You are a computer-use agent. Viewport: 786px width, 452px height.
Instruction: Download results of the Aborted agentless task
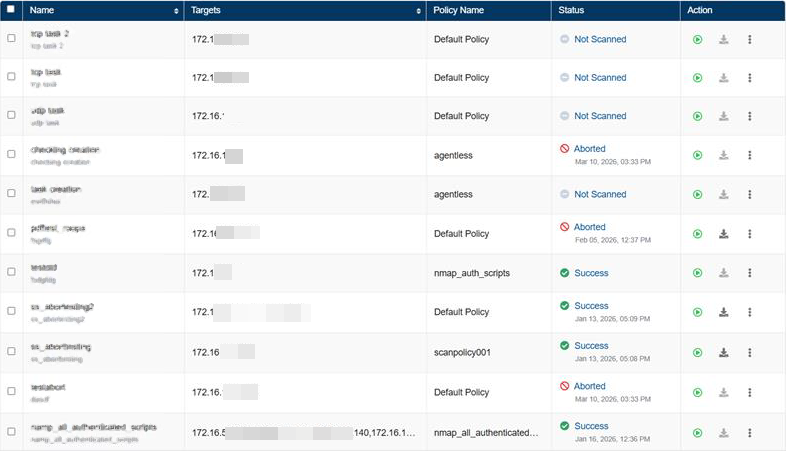pos(723,155)
